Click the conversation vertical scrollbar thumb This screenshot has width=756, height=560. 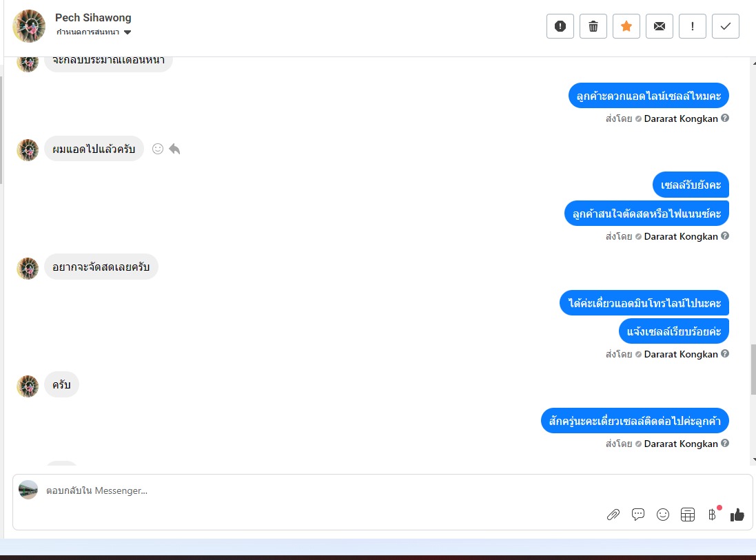(753, 370)
